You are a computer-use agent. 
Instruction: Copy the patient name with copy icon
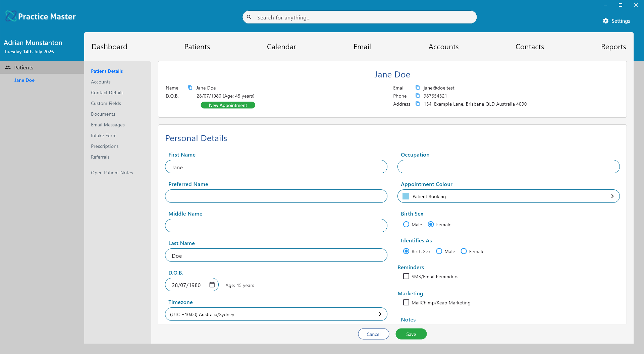pyautogui.click(x=190, y=87)
